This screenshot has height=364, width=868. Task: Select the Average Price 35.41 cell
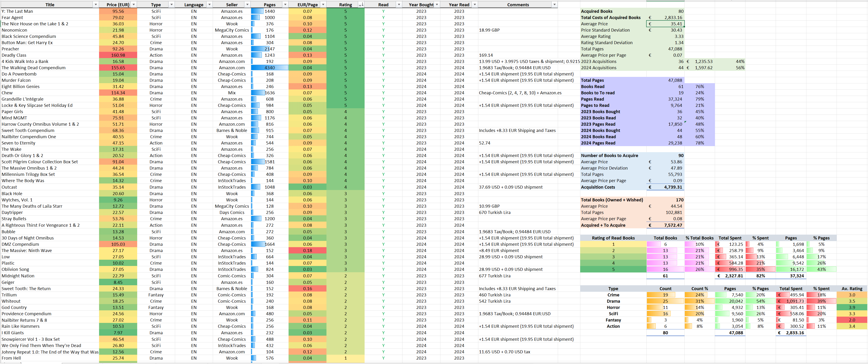(x=665, y=24)
